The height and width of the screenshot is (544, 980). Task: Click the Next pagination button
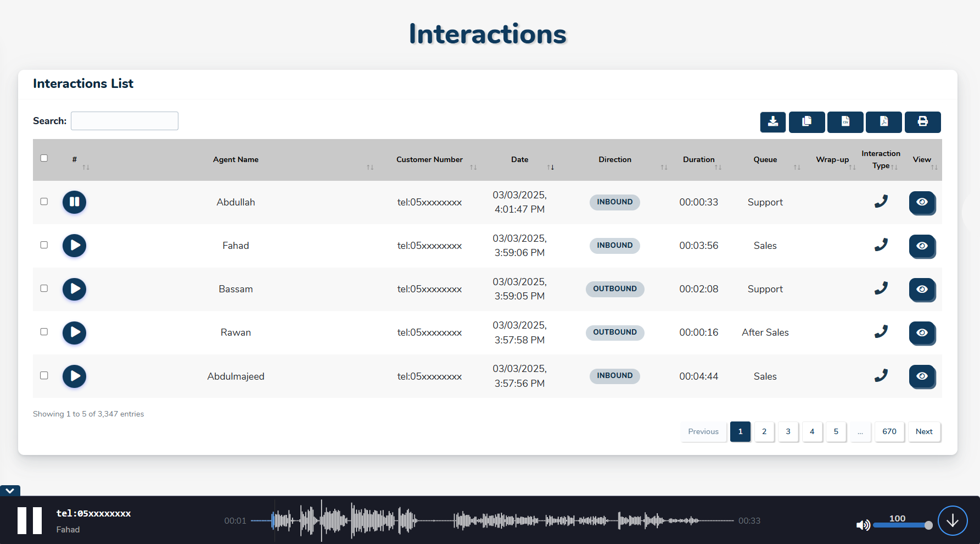[x=923, y=432]
